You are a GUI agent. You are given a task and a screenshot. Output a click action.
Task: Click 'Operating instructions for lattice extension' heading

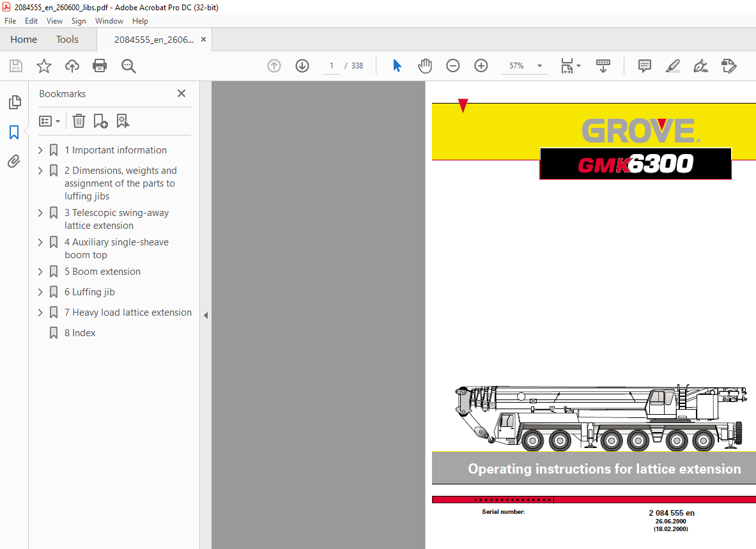click(604, 469)
